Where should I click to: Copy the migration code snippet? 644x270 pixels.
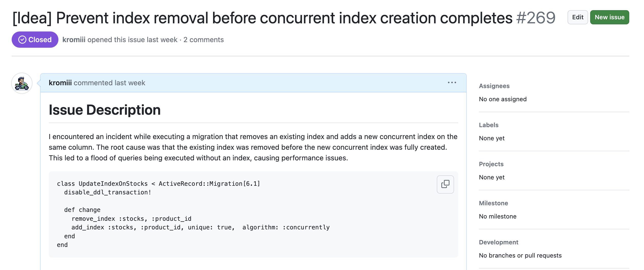pyautogui.click(x=445, y=184)
